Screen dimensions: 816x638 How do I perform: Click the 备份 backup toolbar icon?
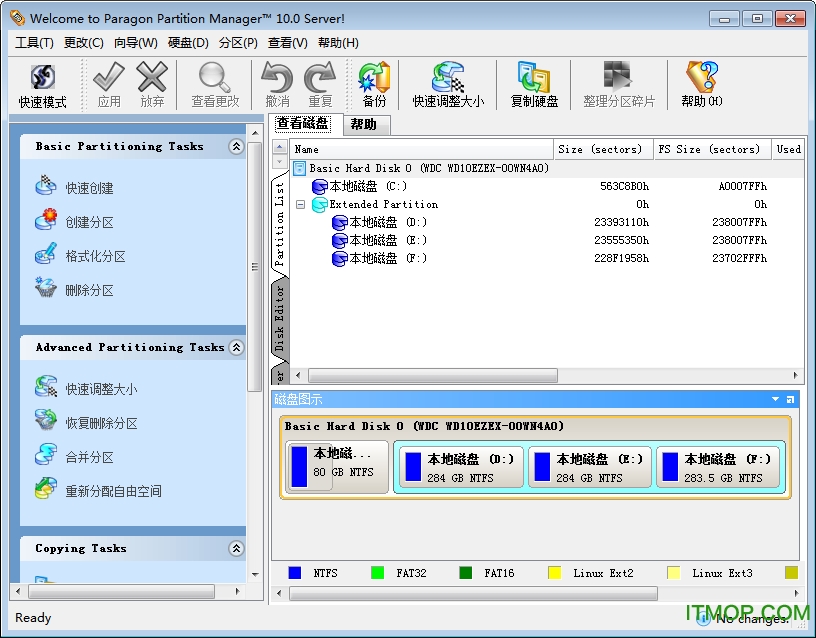click(374, 85)
